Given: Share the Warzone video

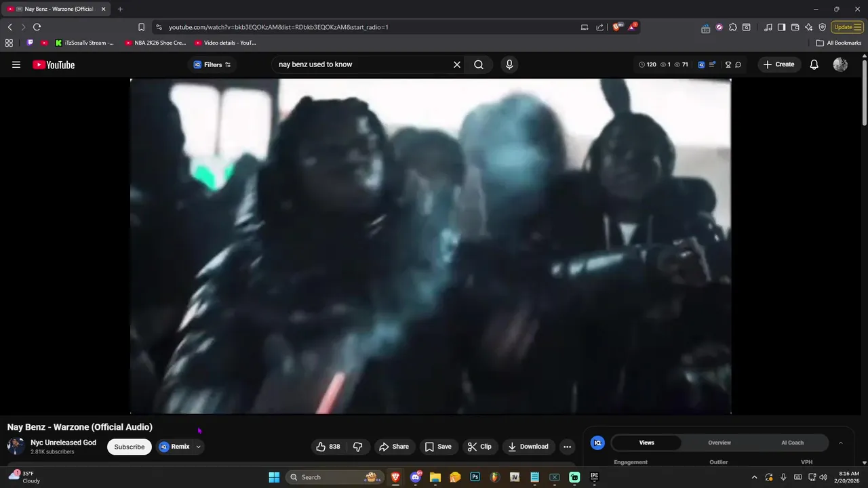Looking at the screenshot, I should (393, 447).
